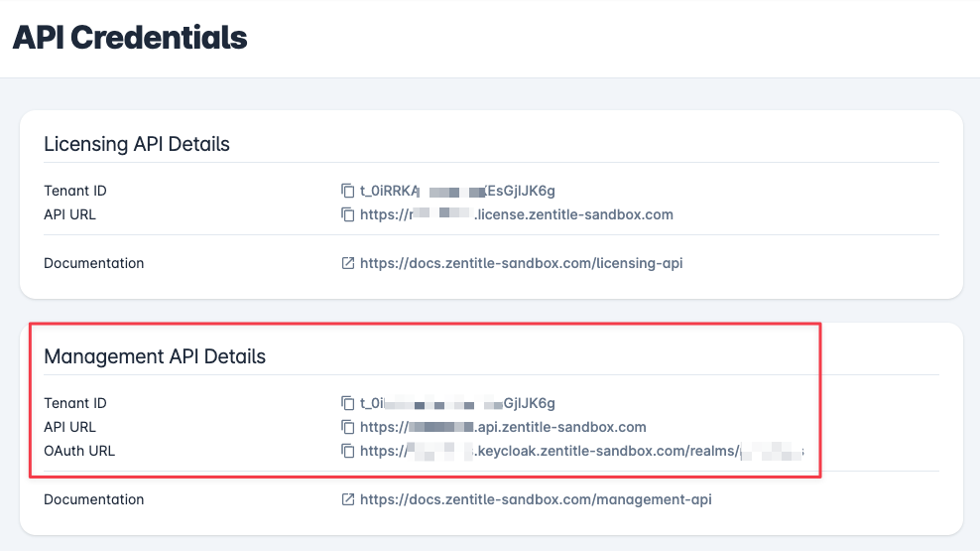Copy the OAuth URL
980x551 pixels.
(347, 451)
